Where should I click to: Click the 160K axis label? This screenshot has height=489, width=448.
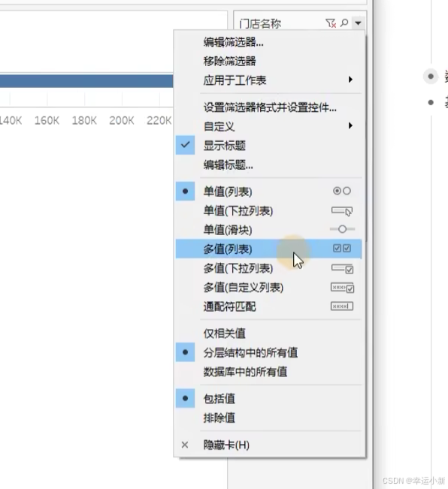pos(47,120)
